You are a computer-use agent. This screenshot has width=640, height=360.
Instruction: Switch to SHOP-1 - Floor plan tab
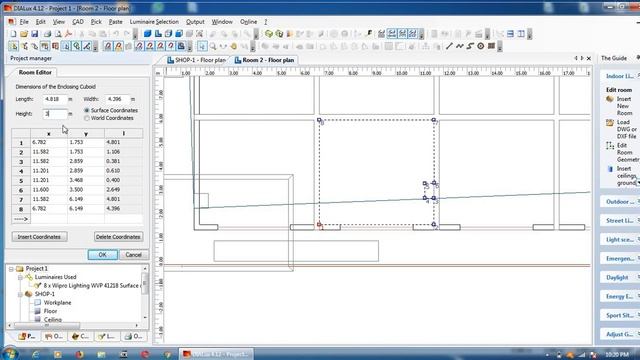click(196, 60)
